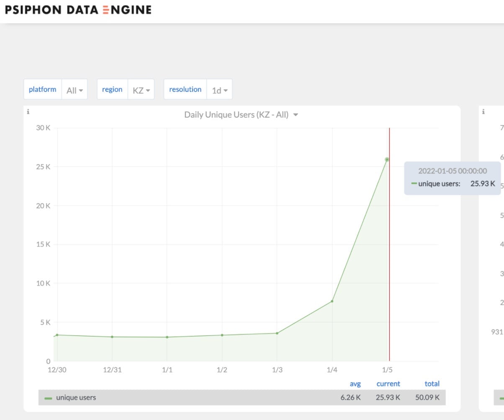Viewport: 504px width, 420px height.
Task: Click the avg column header
Action: tap(355, 384)
